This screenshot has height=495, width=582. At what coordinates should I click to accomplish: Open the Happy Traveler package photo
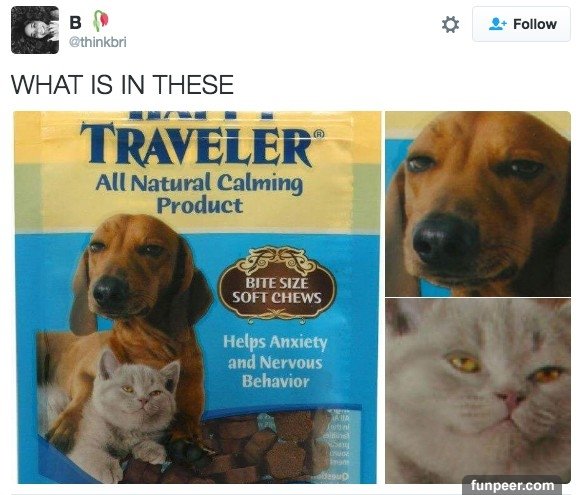(x=197, y=297)
